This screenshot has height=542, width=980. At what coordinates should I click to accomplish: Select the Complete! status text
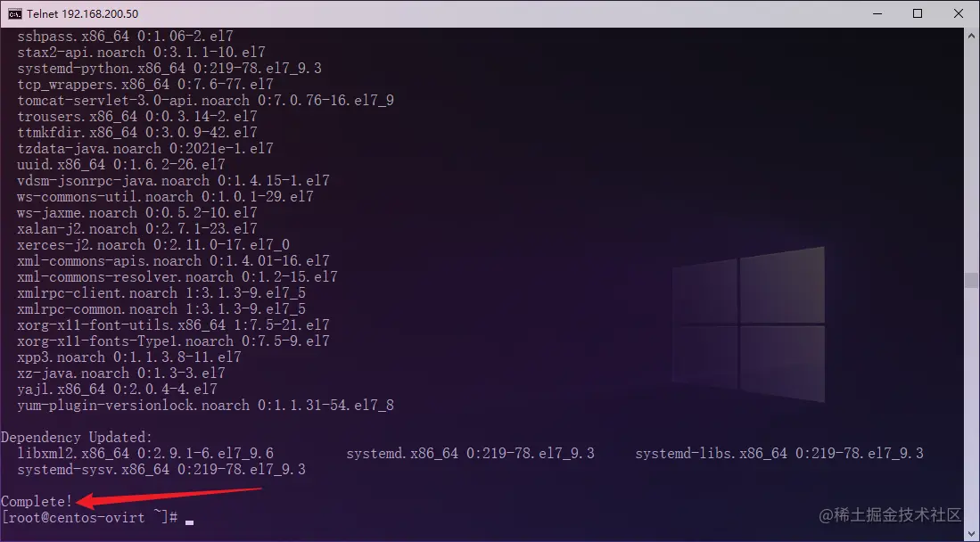pyautogui.click(x=37, y=501)
